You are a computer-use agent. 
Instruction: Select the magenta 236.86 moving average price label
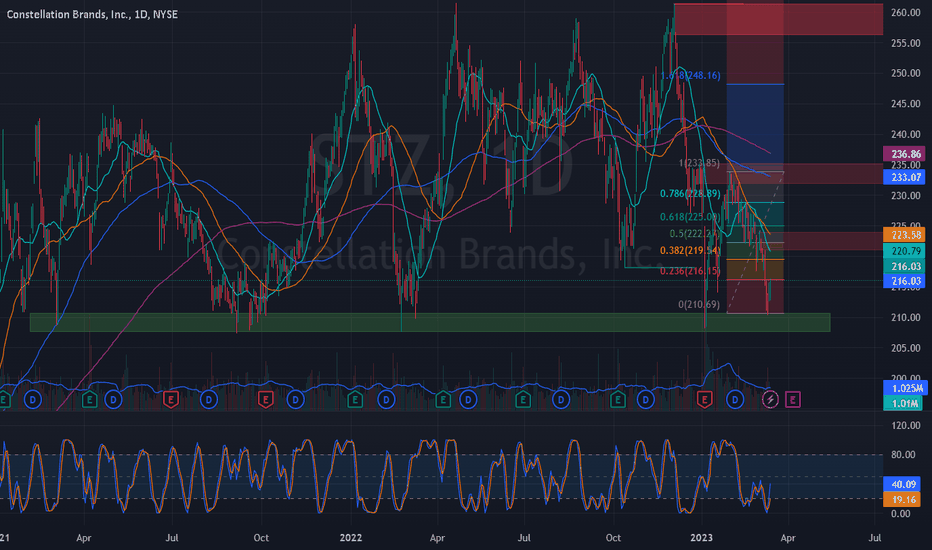tap(904, 154)
